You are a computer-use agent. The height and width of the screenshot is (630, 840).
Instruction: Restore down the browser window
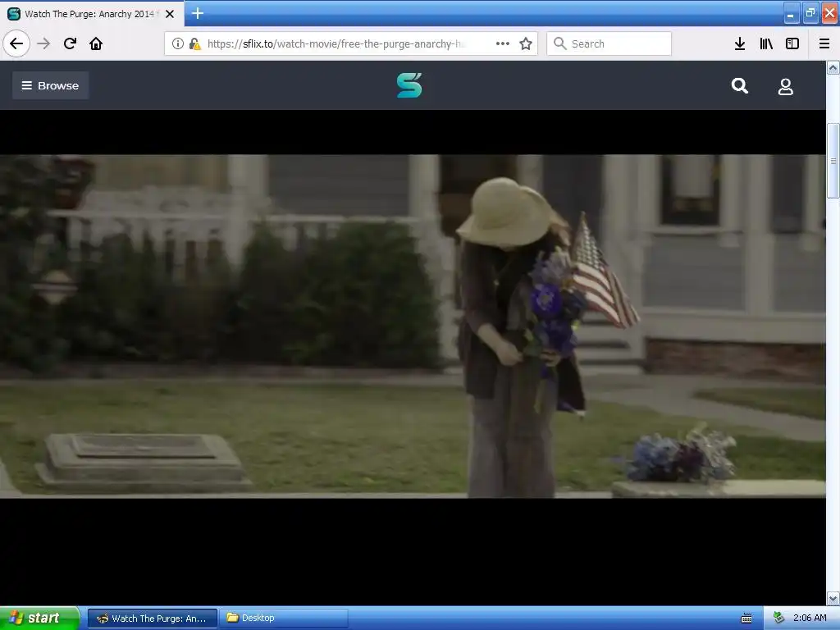pos(810,13)
